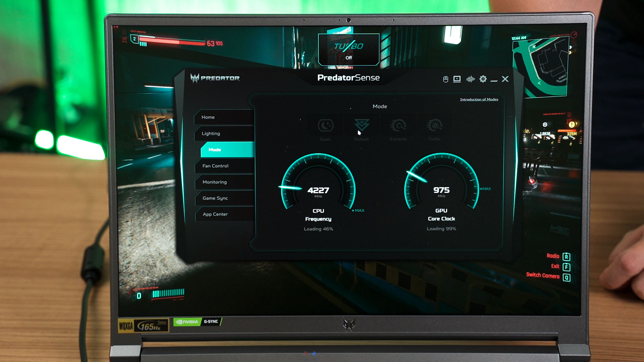Click the Mode heading label
The image size is (644, 362).
click(380, 107)
